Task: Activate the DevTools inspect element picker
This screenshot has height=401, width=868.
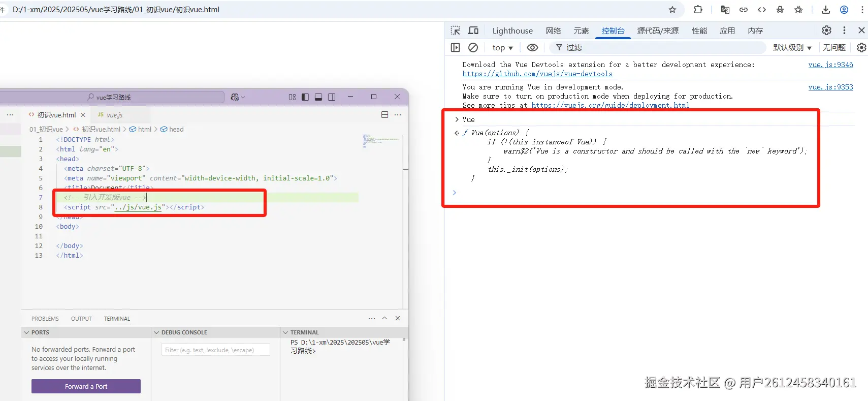Action: click(x=456, y=30)
